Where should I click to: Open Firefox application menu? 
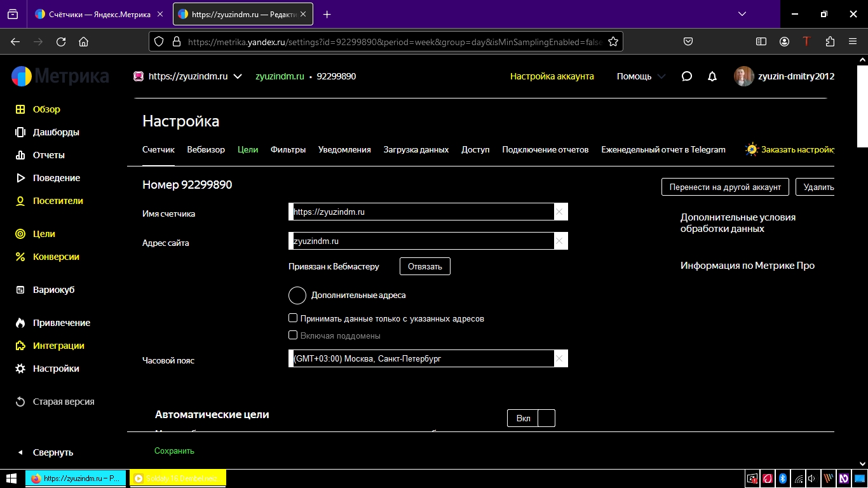pos(853,41)
